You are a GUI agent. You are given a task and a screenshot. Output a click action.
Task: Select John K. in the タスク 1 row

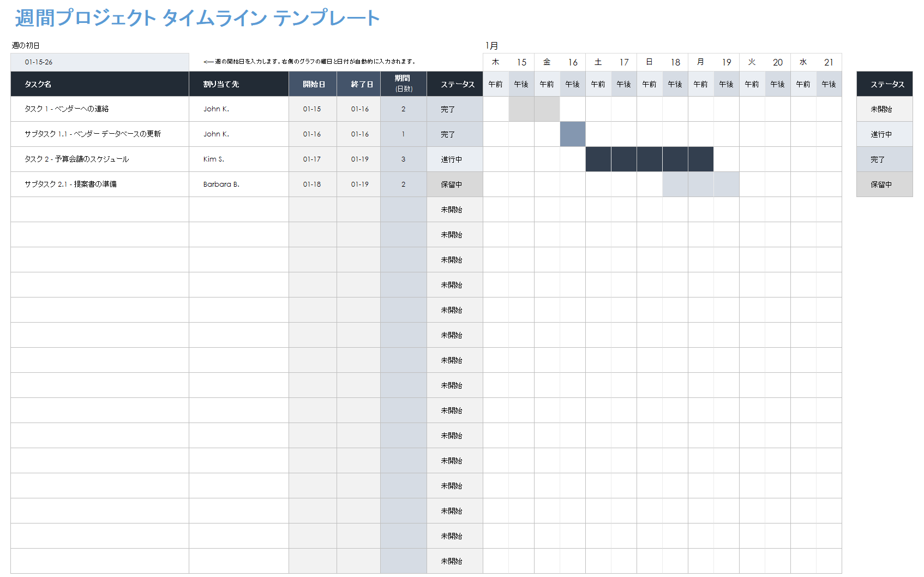click(x=239, y=109)
